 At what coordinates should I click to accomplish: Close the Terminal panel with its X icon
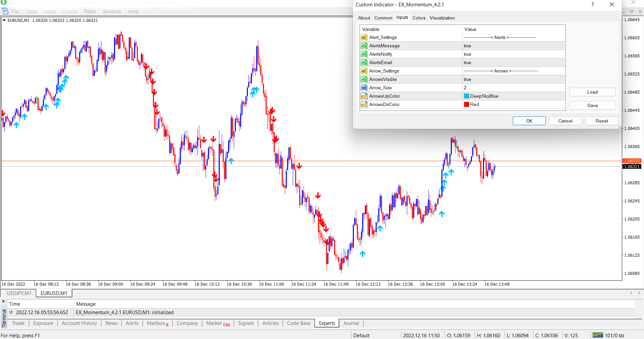(4, 301)
